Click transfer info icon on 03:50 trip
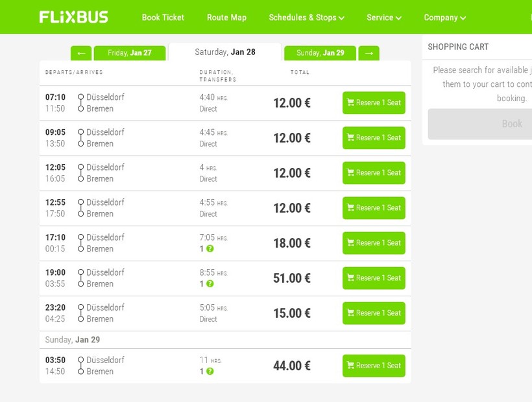 [x=210, y=372]
